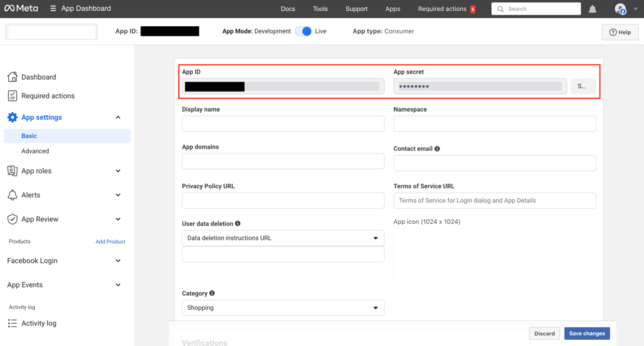Expand the Facebook Login product
Viewport: 644px width, 346px height.
coord(118,261)
